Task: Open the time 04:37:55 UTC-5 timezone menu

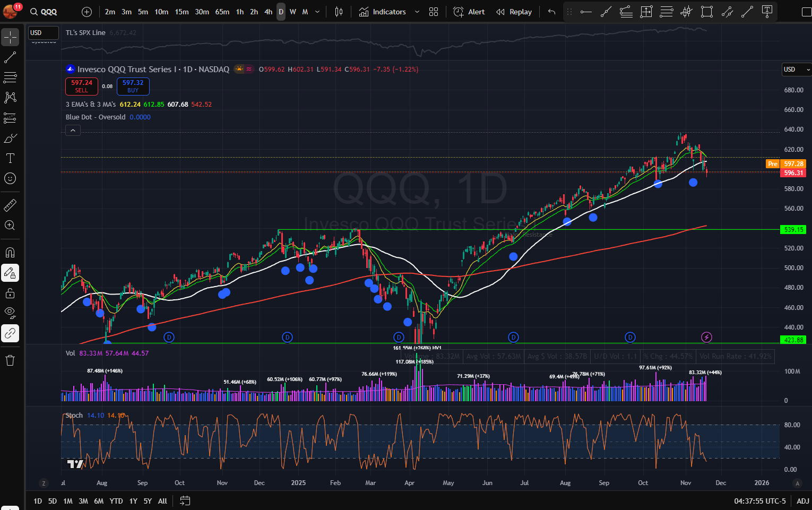Action: coord(760,501)
